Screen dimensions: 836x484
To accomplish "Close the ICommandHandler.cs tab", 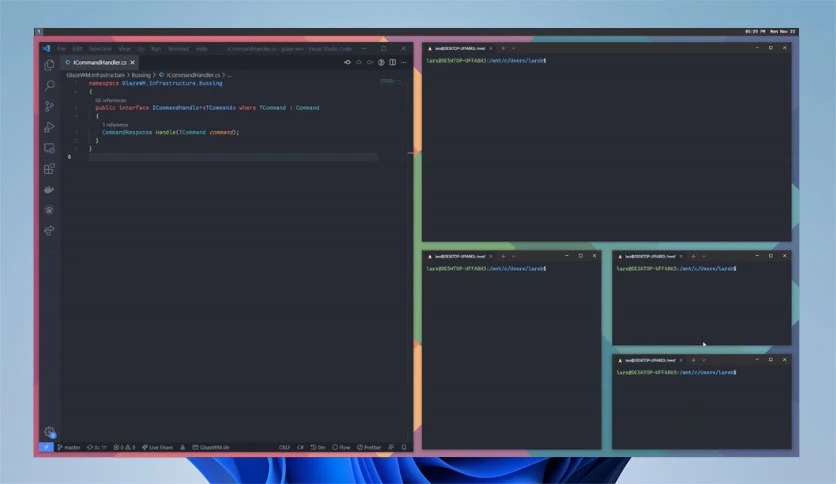I will [132, 62].
